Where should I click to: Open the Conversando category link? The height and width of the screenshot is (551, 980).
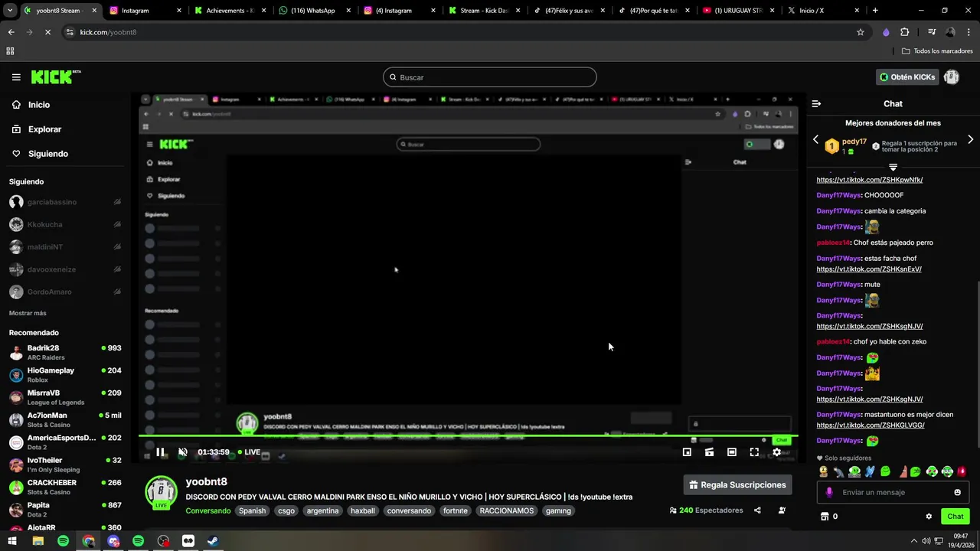207,510
